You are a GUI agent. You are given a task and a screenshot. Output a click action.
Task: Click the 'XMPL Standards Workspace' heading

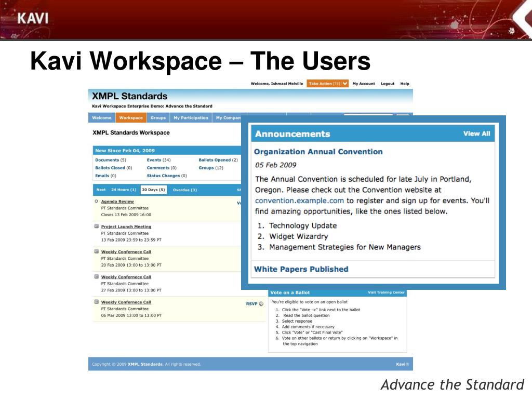pos(131,132)
